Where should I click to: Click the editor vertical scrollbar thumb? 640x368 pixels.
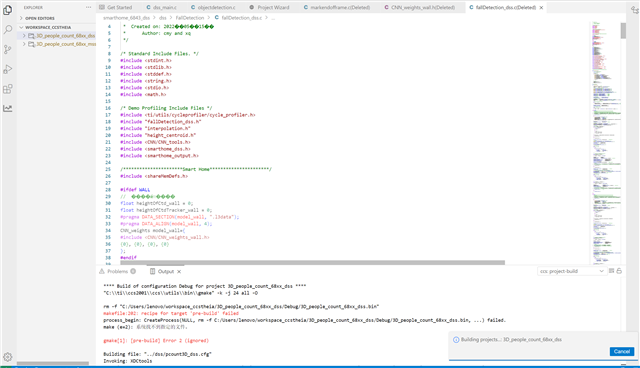point(623,31)
